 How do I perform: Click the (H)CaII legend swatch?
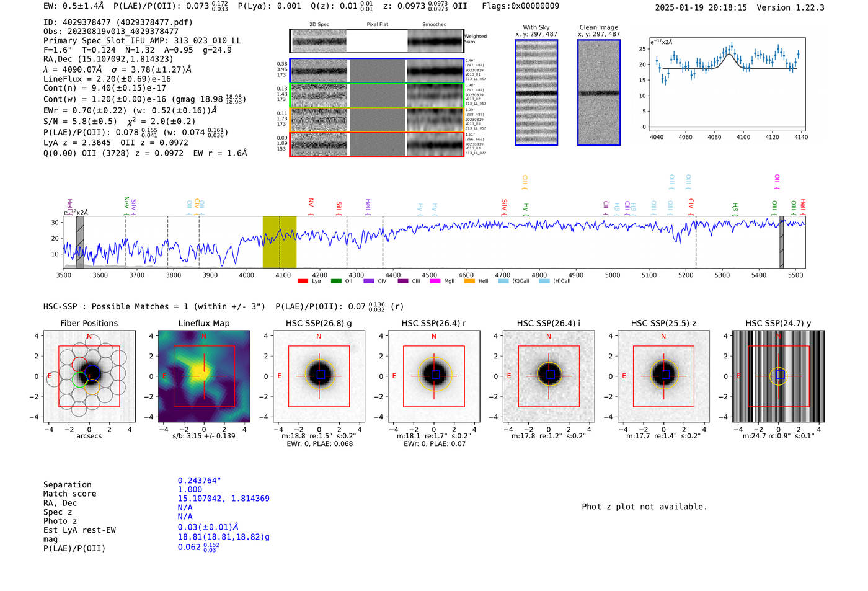(x=544, y=281)
